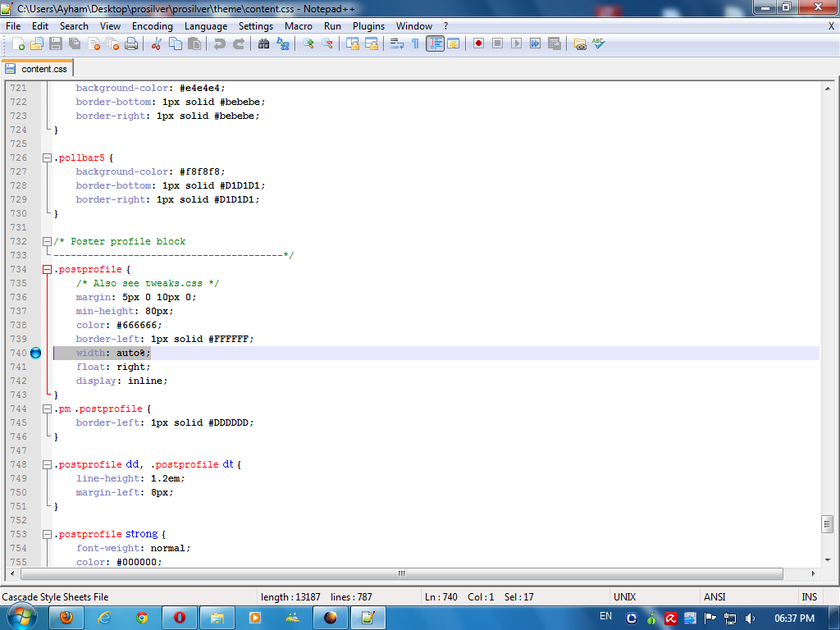Image resolution: width=840 pixels, height=630 pixels.
Task: Start macro recording with the red record icon
Action: point(478,43)
